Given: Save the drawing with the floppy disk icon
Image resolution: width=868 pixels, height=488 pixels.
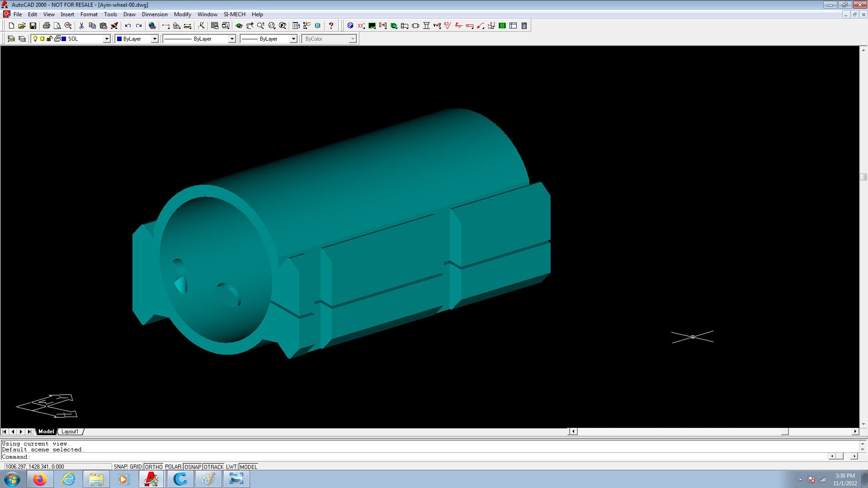Looking at the screenshot, I should coord(33,26).
